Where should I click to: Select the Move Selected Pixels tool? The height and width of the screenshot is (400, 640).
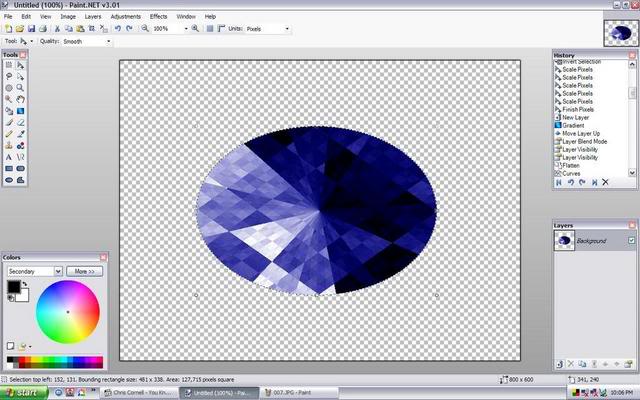pos(20,65)
